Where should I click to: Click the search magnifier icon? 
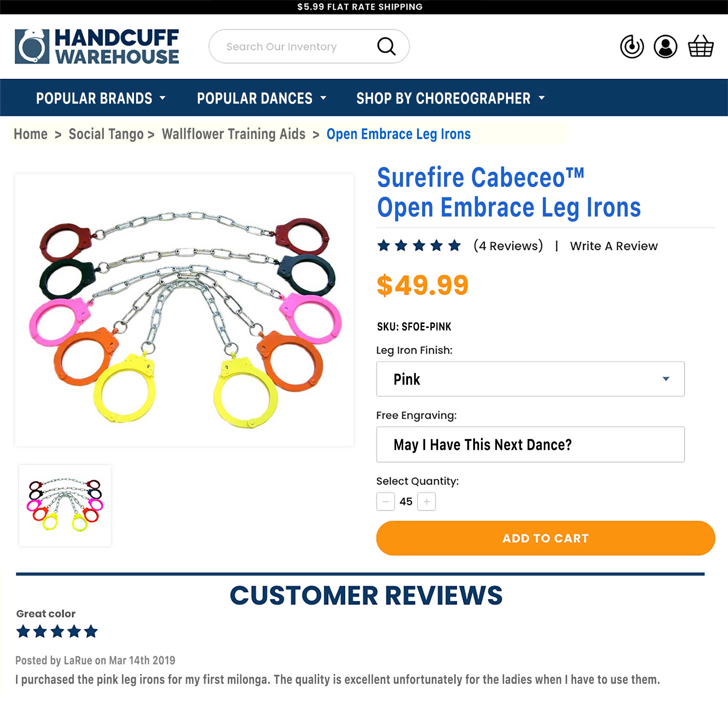pyautogui.click(x=386, y=47)
